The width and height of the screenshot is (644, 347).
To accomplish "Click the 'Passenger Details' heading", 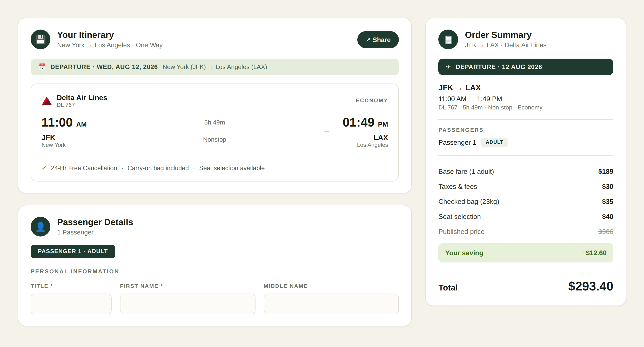I will pyautogui.click(x=95, y=222).
